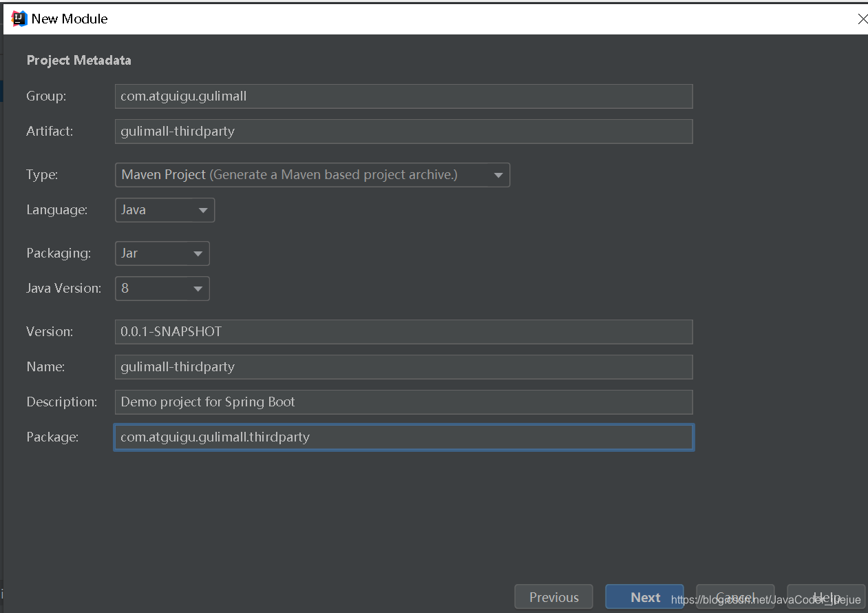
Task: Edit the Artifact field gulimall-thirdparty
Action: (x=403, y=132)
